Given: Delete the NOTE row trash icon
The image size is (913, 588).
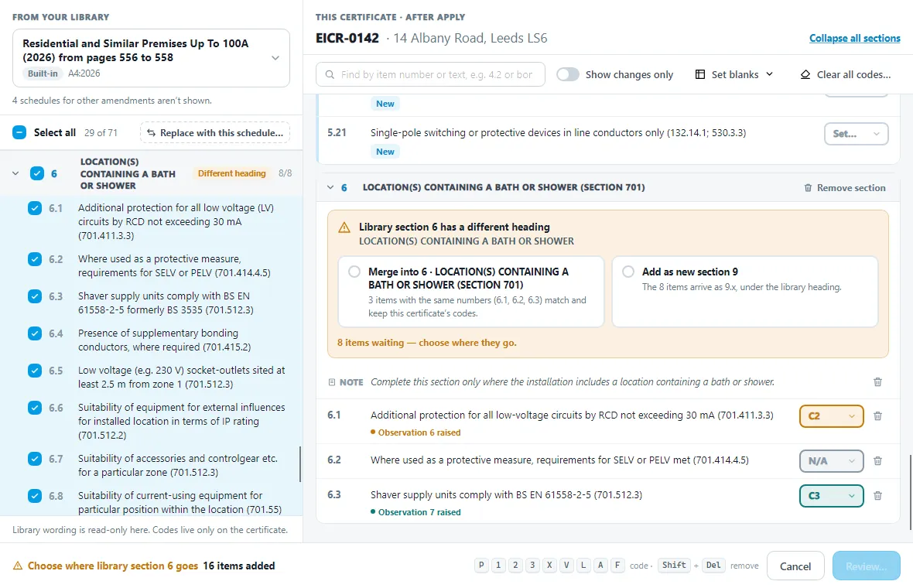Looking at the screenshot, I should [877, 382].
